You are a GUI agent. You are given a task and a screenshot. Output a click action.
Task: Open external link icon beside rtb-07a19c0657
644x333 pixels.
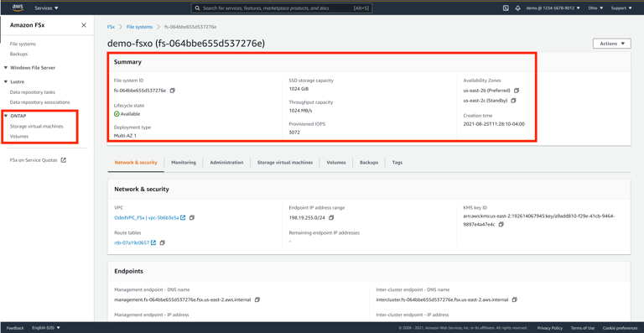click(153, 242)
